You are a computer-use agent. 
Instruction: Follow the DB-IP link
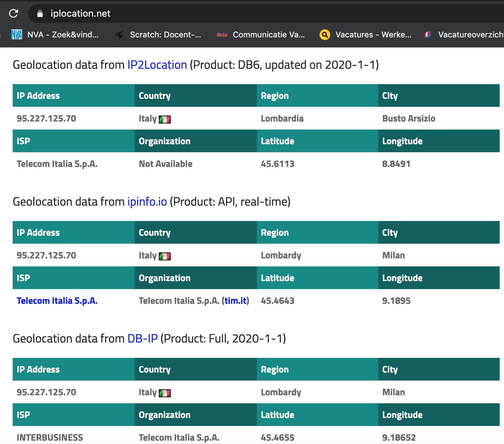143,339
